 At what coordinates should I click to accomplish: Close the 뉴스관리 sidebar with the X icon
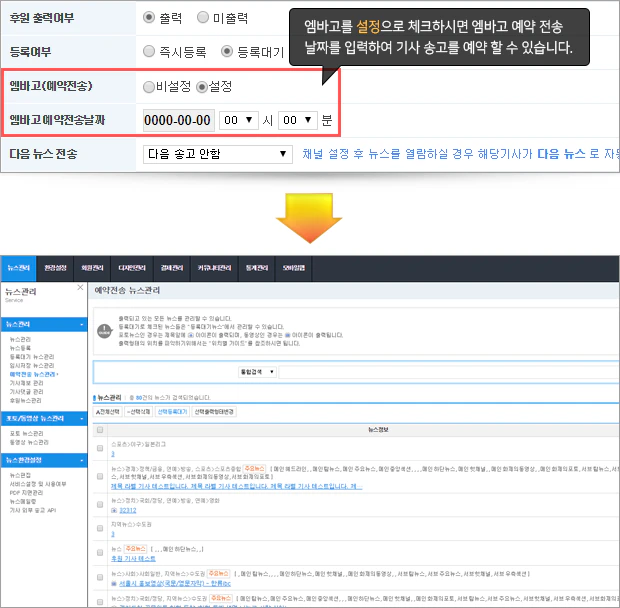80,287
